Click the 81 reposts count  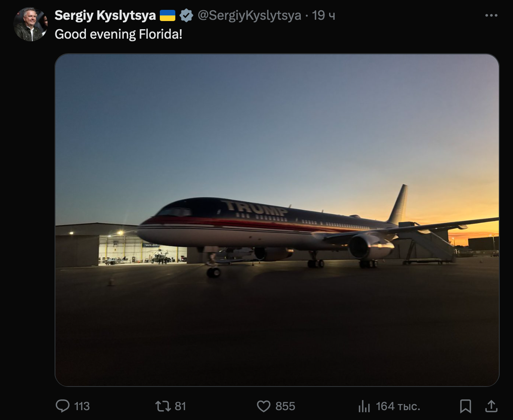point(180,406)
